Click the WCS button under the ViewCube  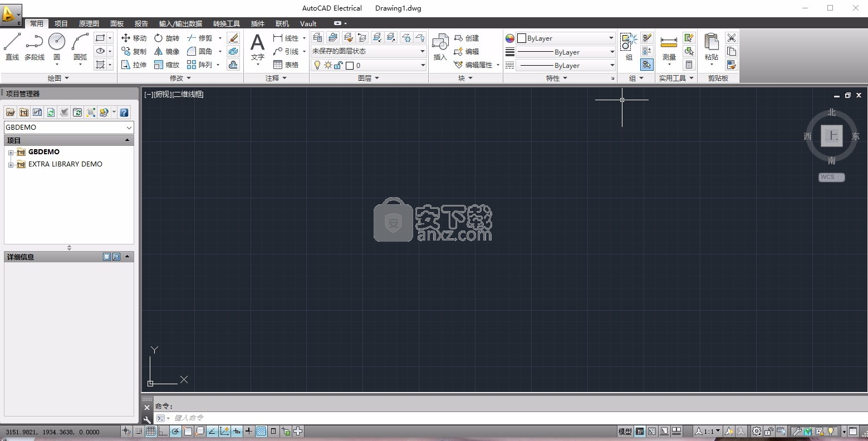tap(831, 177)
